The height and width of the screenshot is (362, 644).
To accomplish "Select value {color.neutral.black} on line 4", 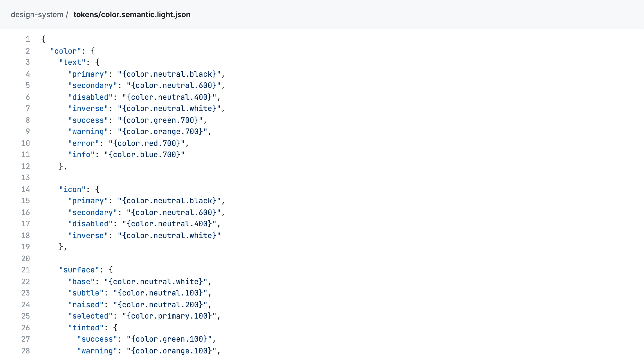I will [x=169, y=74].
